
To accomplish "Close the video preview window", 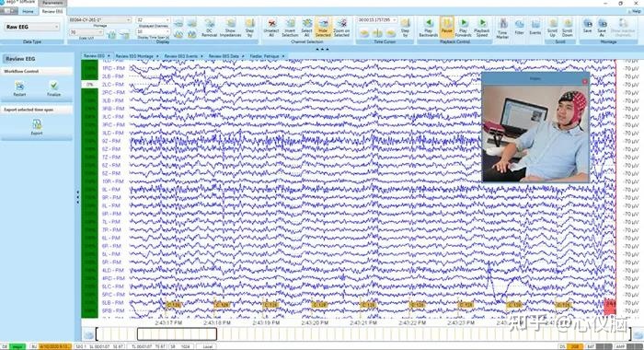I will click(585, 81).
